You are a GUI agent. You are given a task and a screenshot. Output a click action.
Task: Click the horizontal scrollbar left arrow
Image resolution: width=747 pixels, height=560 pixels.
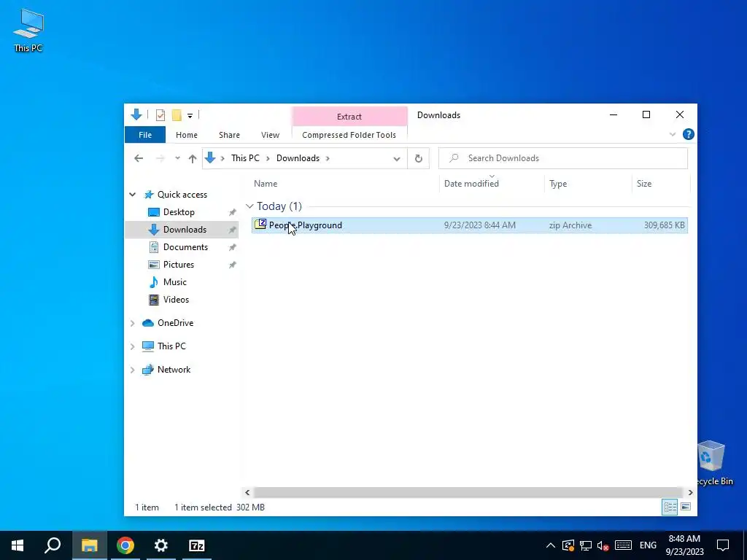[x=247, y=492]
